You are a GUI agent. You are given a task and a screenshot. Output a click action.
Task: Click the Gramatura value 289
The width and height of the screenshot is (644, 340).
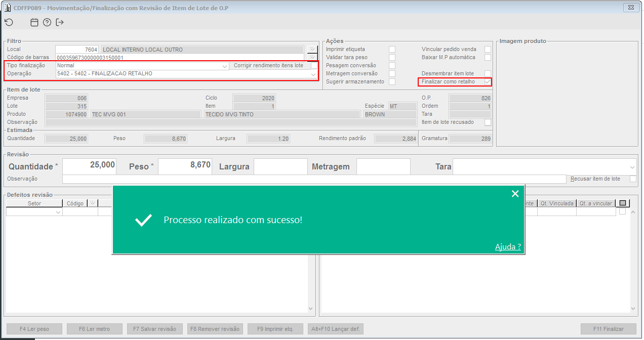coord(470,139)
